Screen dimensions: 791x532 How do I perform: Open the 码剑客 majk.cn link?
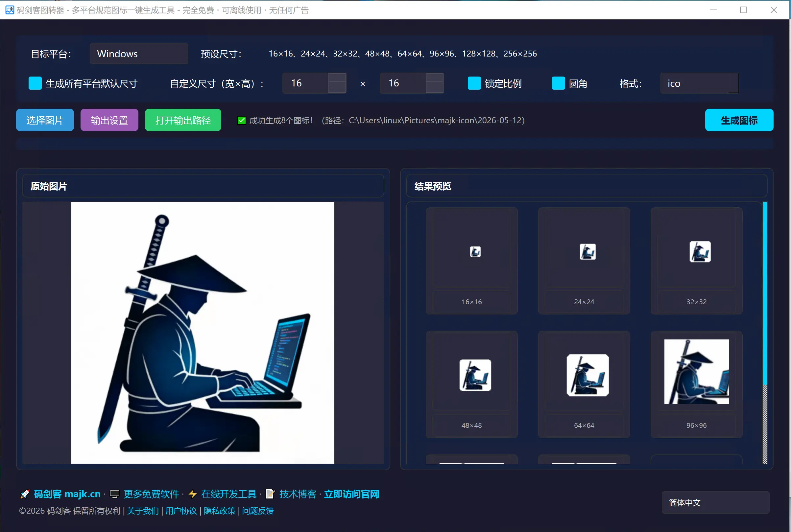[x=67, y=494]
